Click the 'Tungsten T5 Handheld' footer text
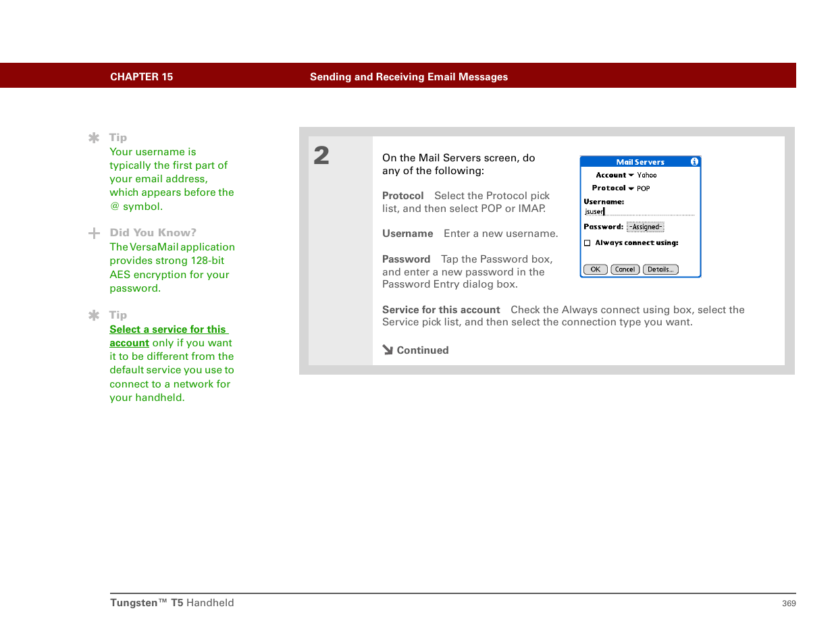The height and width of the screenshot is (644, 834). point(172,603)
